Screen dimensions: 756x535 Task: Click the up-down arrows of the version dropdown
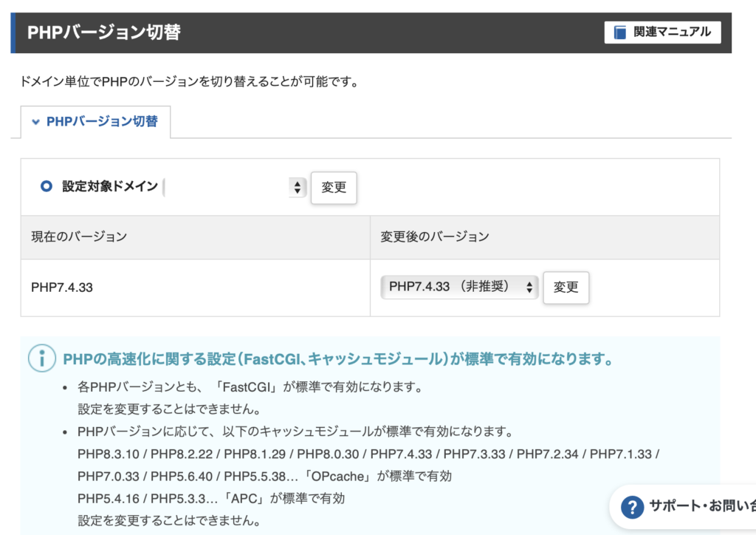click(x=529, y=287)
